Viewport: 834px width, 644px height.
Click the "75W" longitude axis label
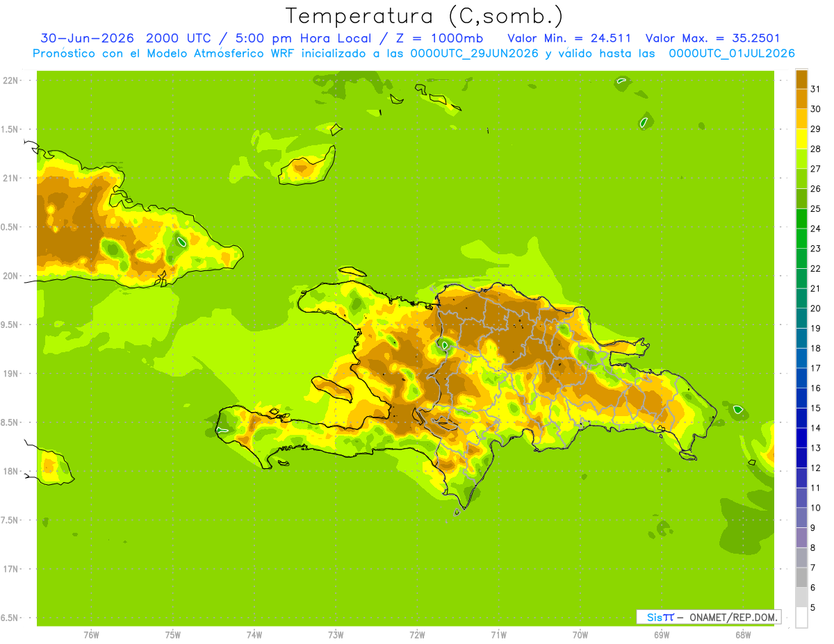click(173, 635)
